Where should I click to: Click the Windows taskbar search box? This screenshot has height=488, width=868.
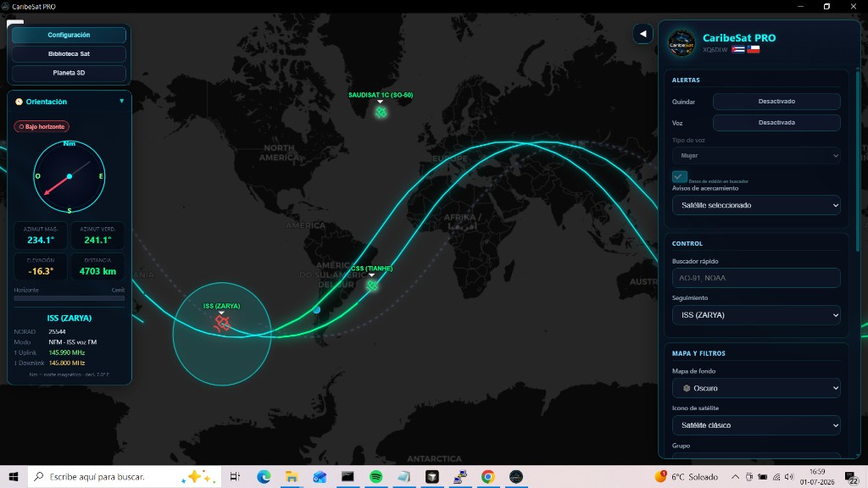tap(125, 477)
